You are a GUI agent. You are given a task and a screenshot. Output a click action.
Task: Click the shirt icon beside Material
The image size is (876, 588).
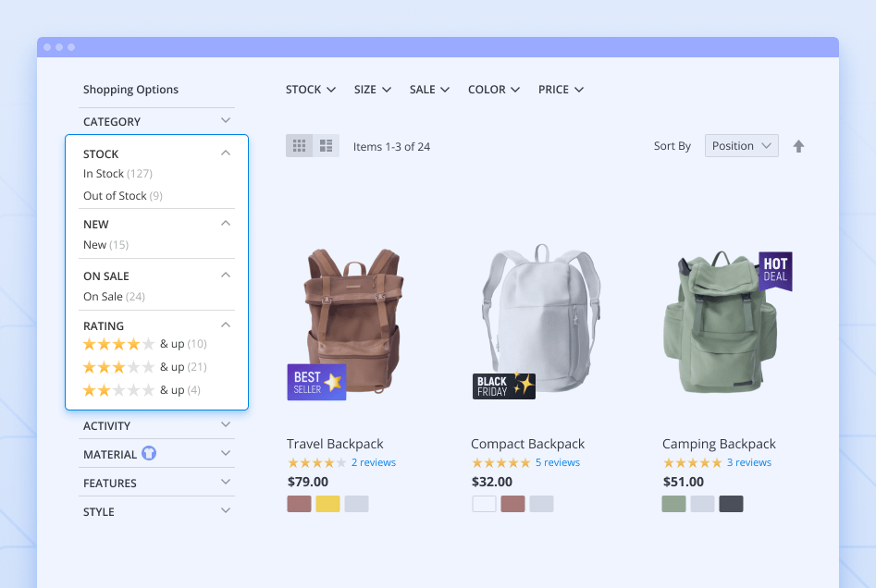pos(149,454)
